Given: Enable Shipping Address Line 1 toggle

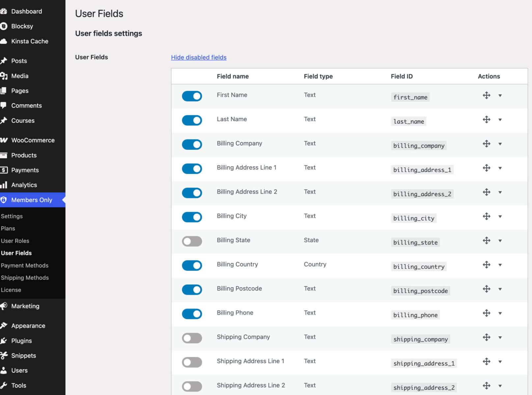Looking at the screenshot, I should click(x=192, y=362).
